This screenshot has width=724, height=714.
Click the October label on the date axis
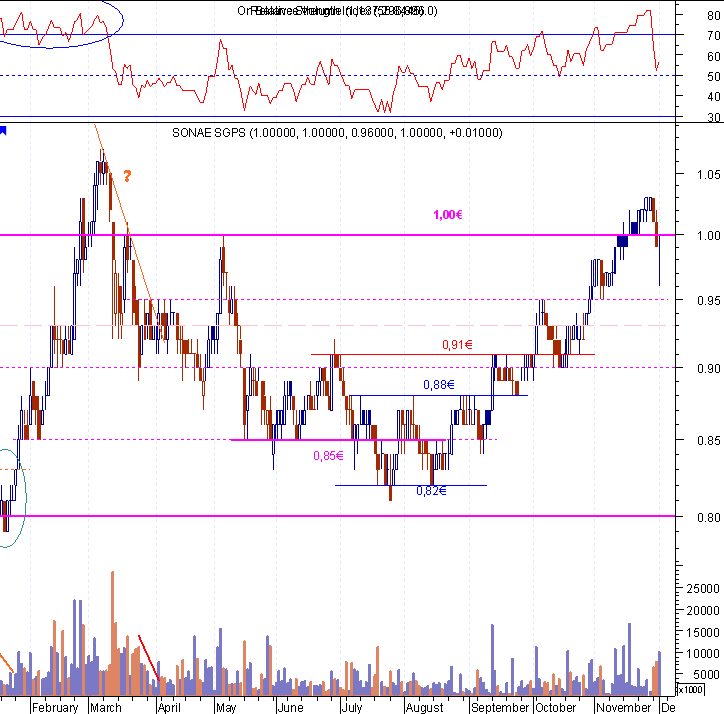555,708
